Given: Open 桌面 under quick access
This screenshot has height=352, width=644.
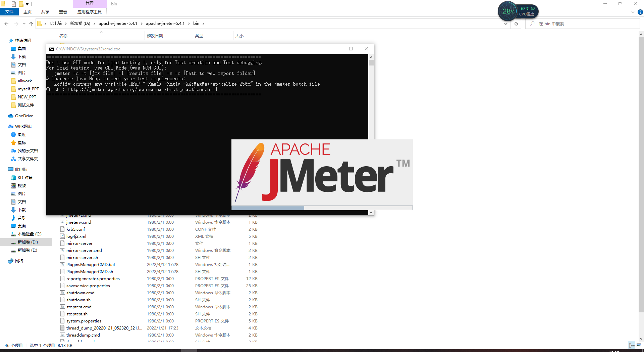Looking at the screenshot, I should tap(22, 49).
